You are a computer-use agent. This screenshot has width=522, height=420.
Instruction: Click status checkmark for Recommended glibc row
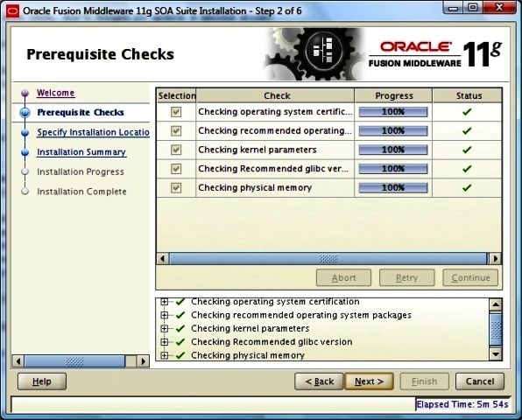[x=467, y=169]
